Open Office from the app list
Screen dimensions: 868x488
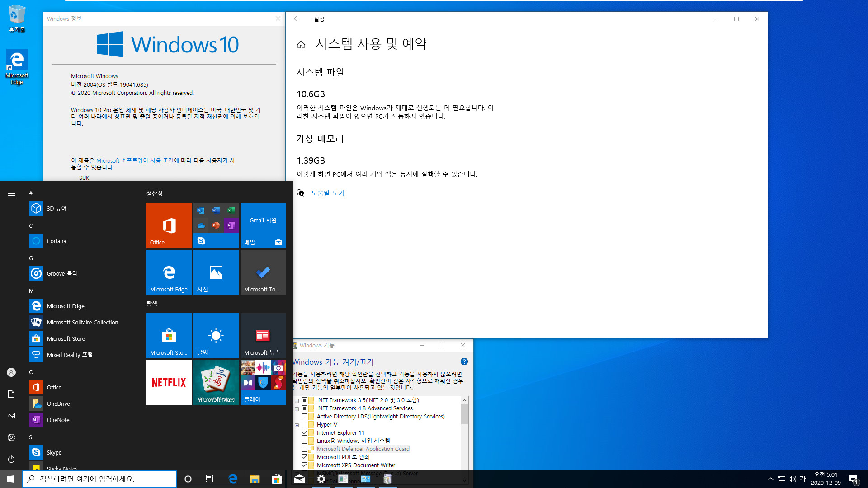[x=81, y=387]
